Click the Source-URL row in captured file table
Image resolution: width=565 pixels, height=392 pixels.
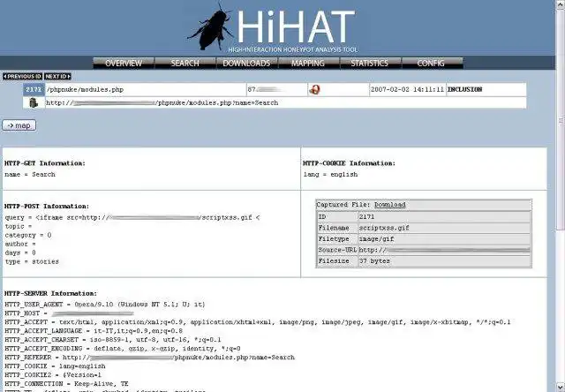click(x=424, y=250)
